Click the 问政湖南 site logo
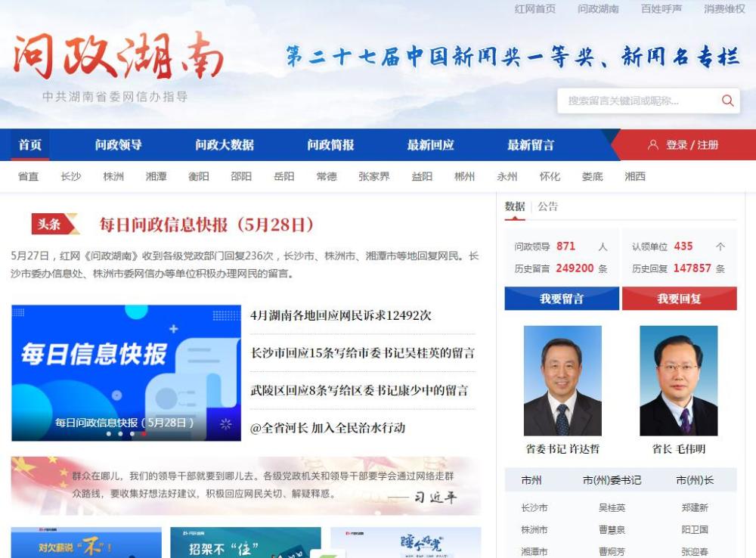The image size is (756, 558). click(x=118, y=57)
